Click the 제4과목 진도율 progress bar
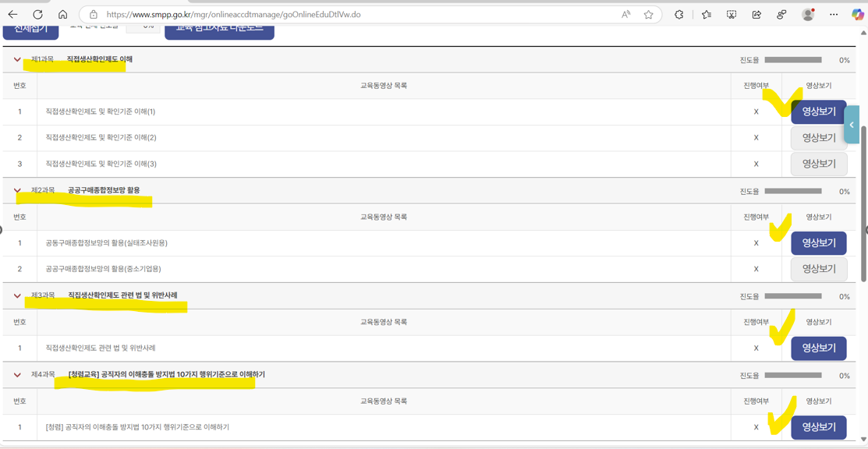Screen dimensions: 868x449 [x=793, y=376]
